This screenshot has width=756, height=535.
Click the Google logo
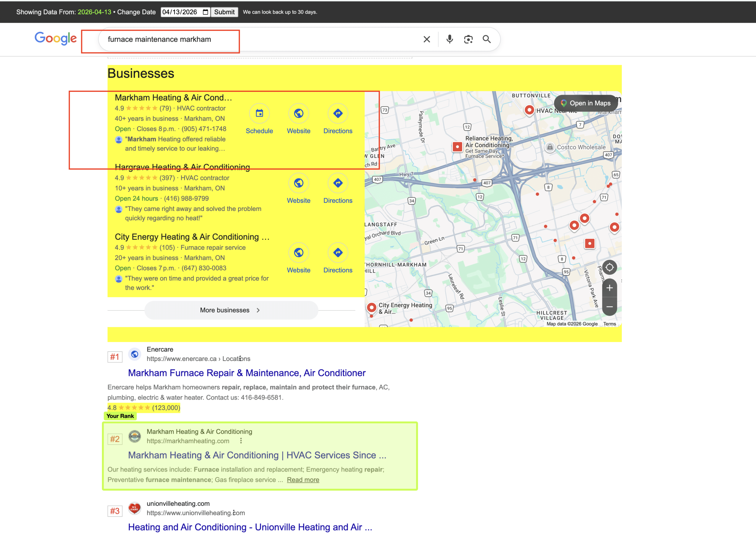click(x=56, y=39)
